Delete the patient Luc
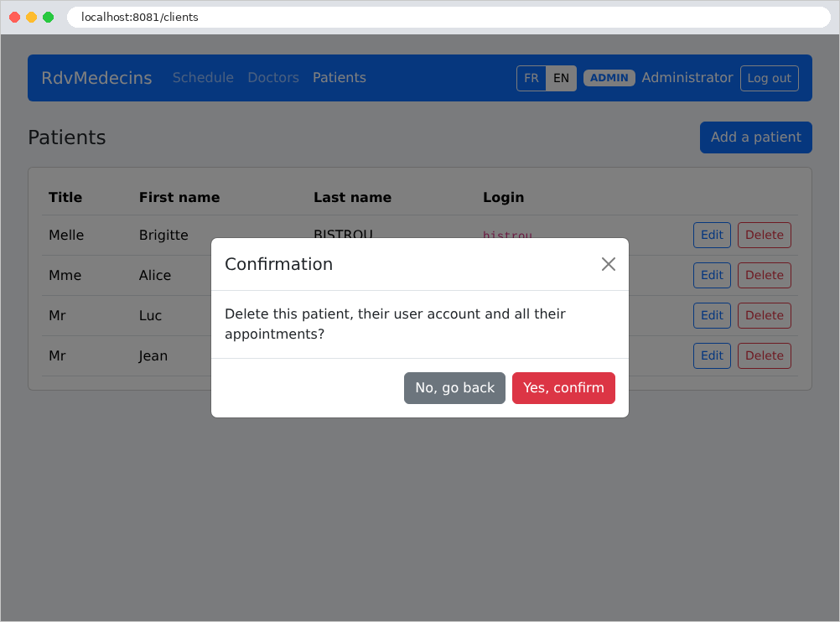Viewport: 840px width, 622px height. pos(764,315)
